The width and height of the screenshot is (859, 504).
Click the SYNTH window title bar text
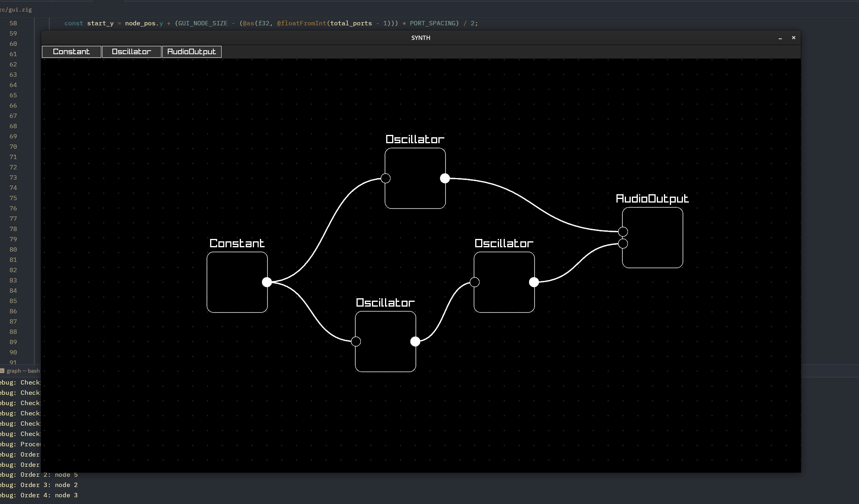click(421, 38)
